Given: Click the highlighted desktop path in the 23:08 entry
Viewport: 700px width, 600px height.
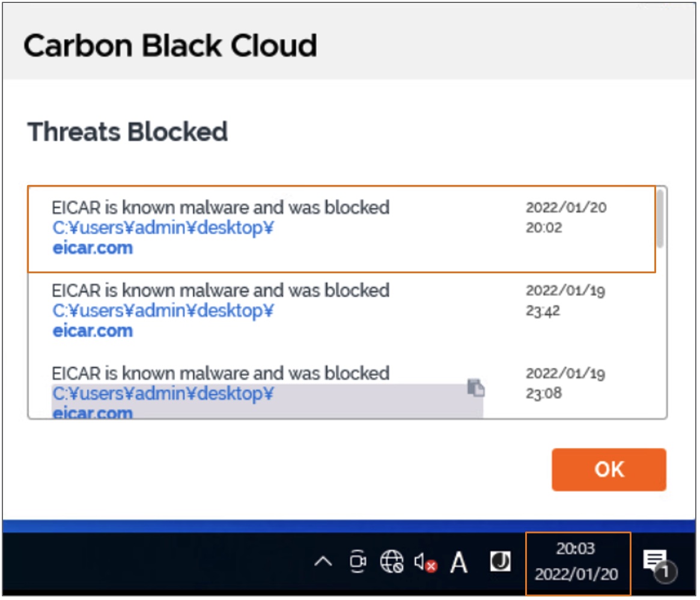Looking at the screenshot, I should click(163, 394).
